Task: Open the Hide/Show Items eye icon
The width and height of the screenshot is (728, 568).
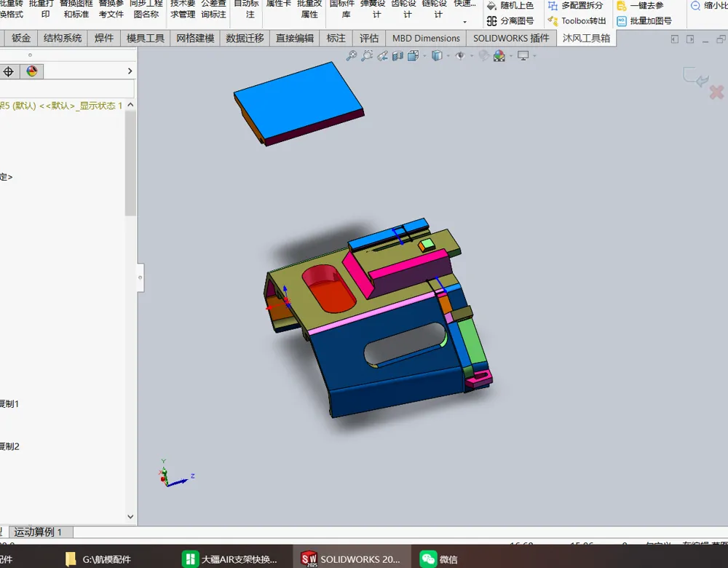Action: (459, 56)
